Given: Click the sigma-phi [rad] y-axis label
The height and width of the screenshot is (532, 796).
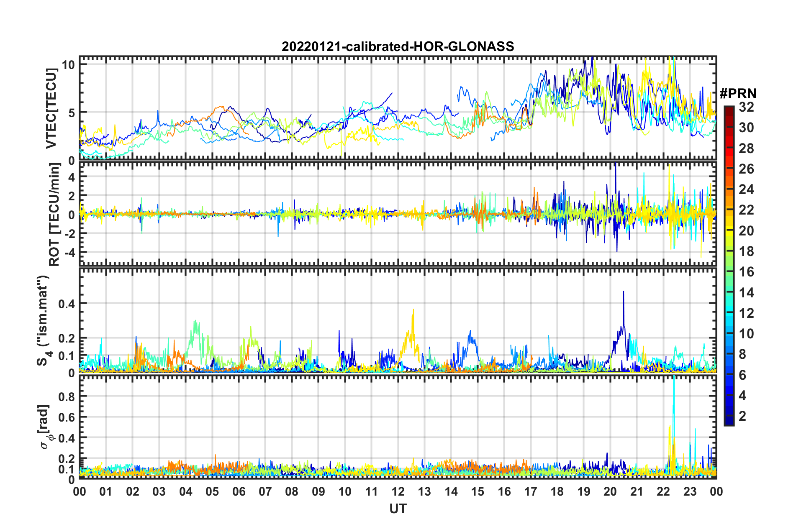Looking at the screenshot, I should pos(45,427).
